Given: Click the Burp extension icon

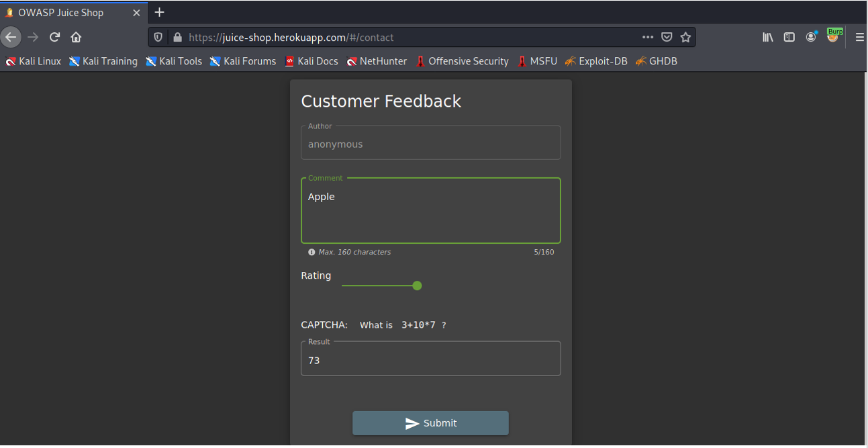Looking at the screenshot, I should click(x=834, y=36).
